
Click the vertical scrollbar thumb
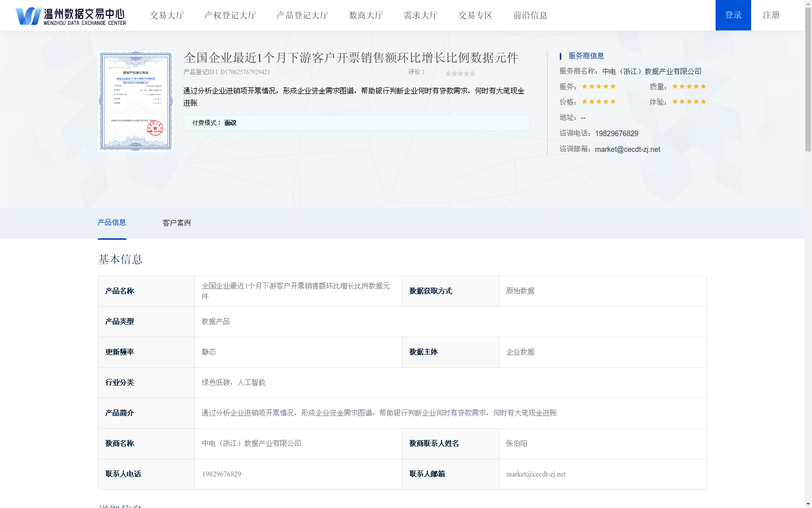coord(808,80)
